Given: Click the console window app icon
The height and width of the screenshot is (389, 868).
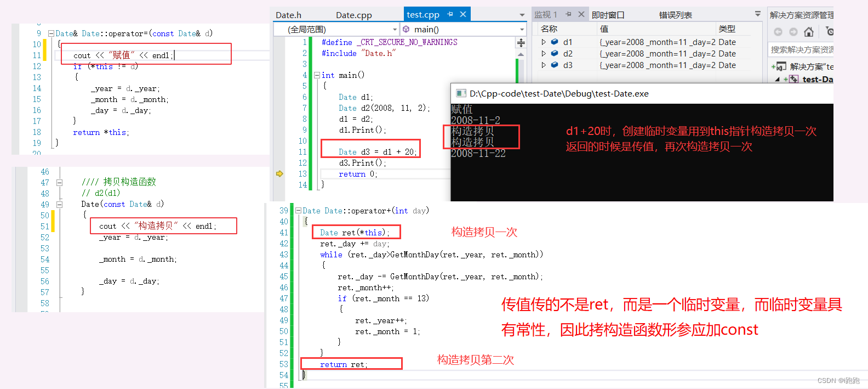Looking at the screenshot, I should click(461, 93).
